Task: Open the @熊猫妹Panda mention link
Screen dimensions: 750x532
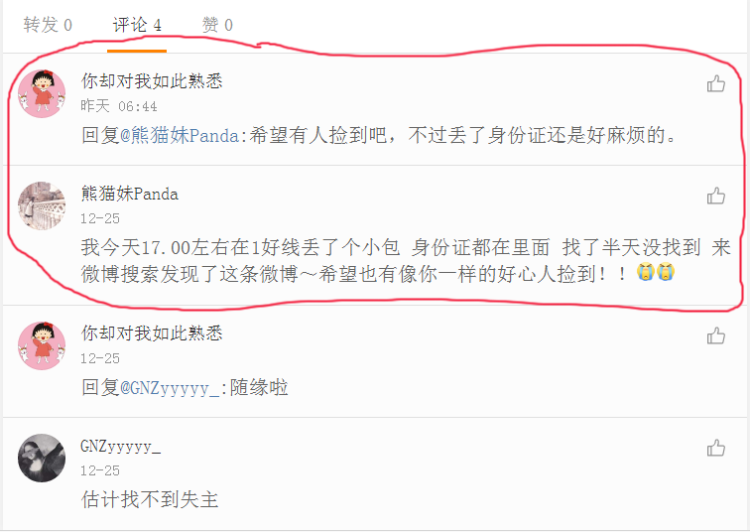Action: [x=179, y=135]
